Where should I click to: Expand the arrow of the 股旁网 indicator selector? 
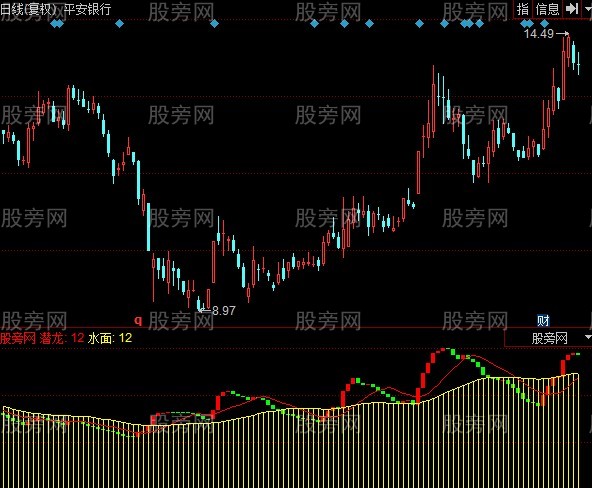click(588, 337)
